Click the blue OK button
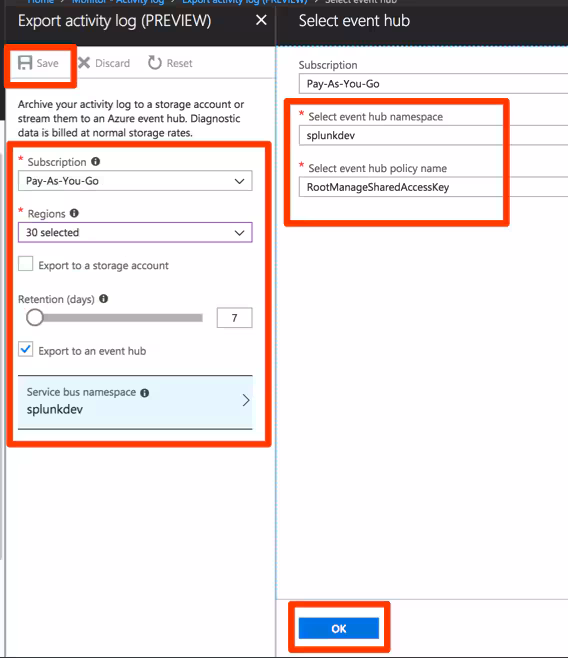 pyautogui.click(x=339, y=628)
